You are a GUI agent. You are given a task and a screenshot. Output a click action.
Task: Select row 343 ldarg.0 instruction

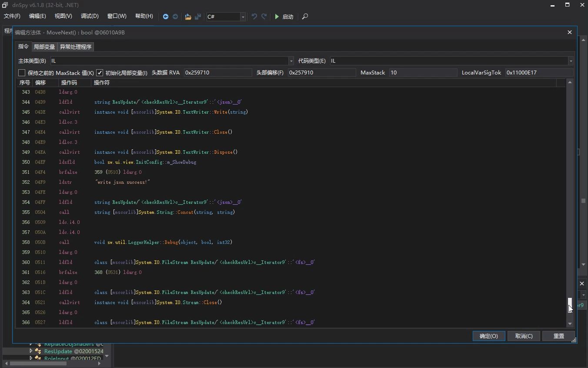291,92
